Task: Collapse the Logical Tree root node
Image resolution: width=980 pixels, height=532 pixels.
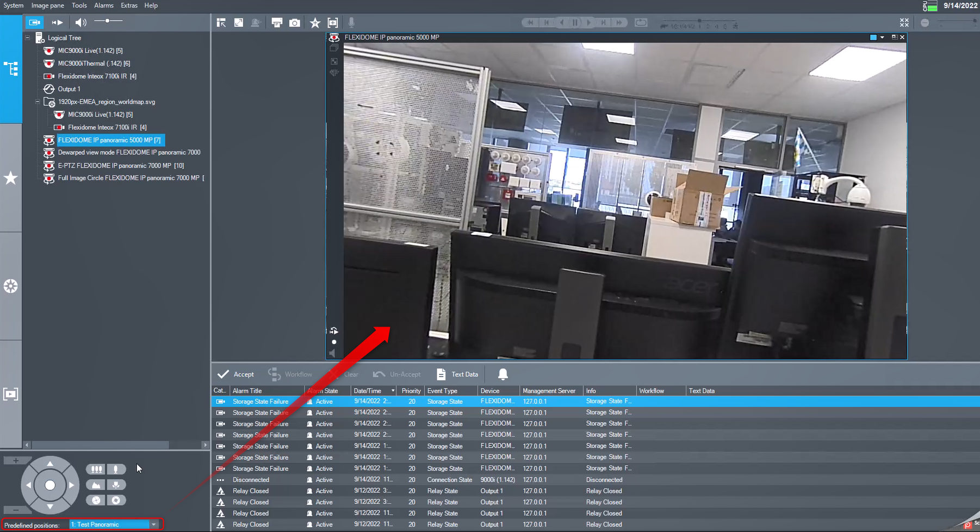Action: pyautogui.click(x=28, y=38)
